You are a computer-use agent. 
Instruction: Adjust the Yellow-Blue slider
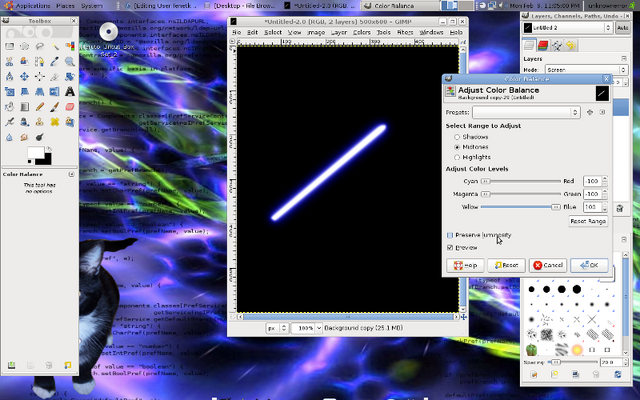[521, 207]
